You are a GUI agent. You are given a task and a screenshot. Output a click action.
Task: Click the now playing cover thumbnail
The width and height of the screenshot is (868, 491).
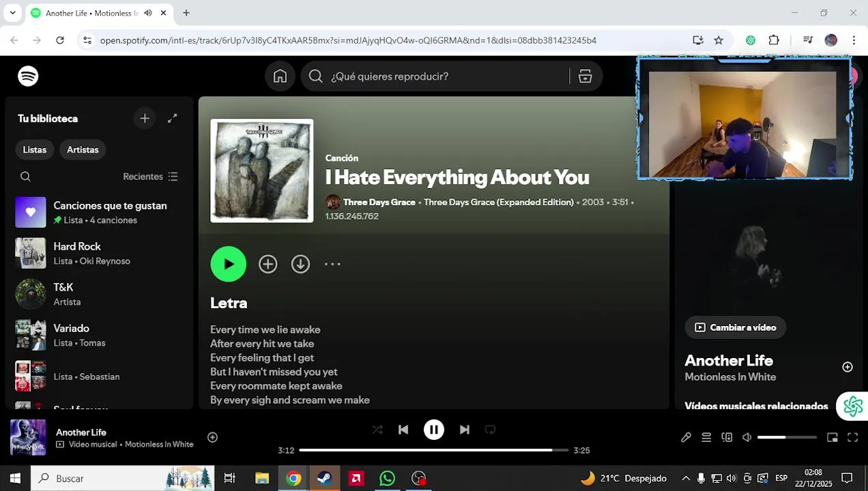click(x=28, y=437)
